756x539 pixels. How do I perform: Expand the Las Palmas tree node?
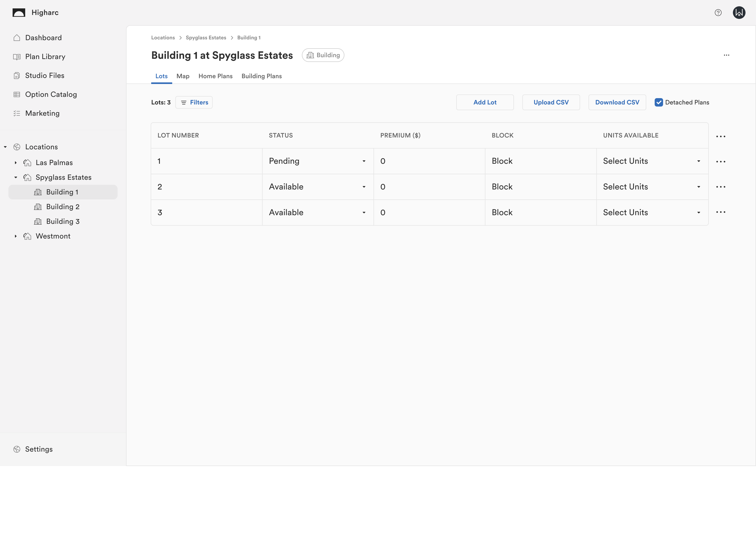(x=15, y=163)
